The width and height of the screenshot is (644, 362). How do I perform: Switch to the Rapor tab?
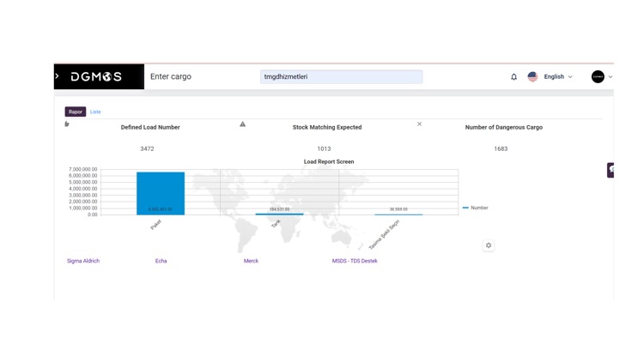[76, 112]
